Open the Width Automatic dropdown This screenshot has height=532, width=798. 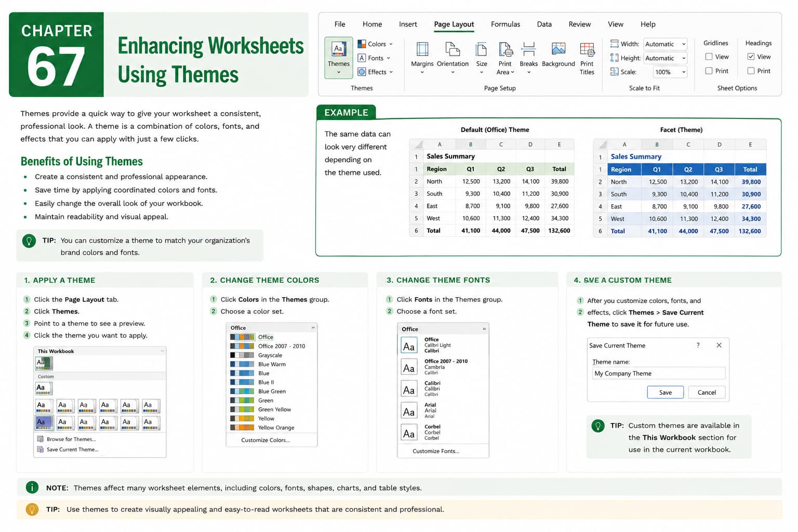click(684, 44)
